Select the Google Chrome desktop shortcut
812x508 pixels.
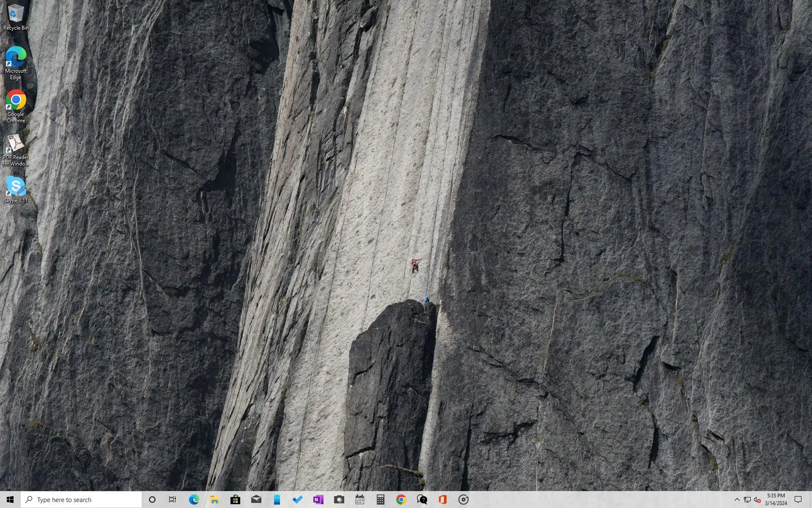[x=16, y=106]
